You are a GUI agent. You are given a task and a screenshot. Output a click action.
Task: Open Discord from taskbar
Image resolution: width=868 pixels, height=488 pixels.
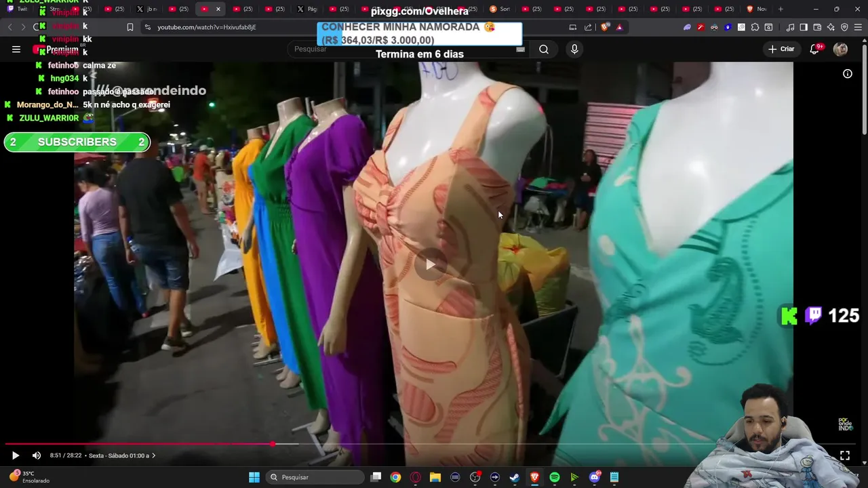(595, 477)
